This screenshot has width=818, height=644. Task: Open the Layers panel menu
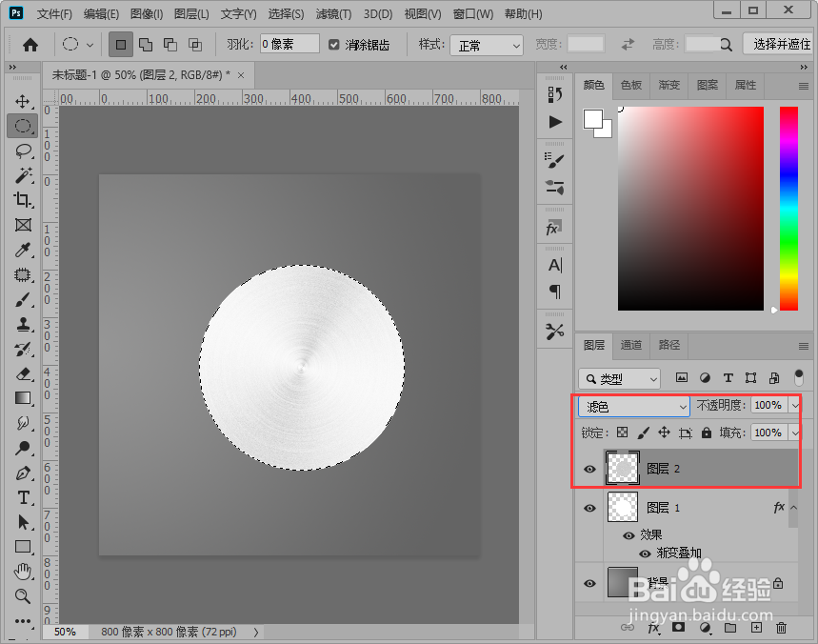[804, 346]
